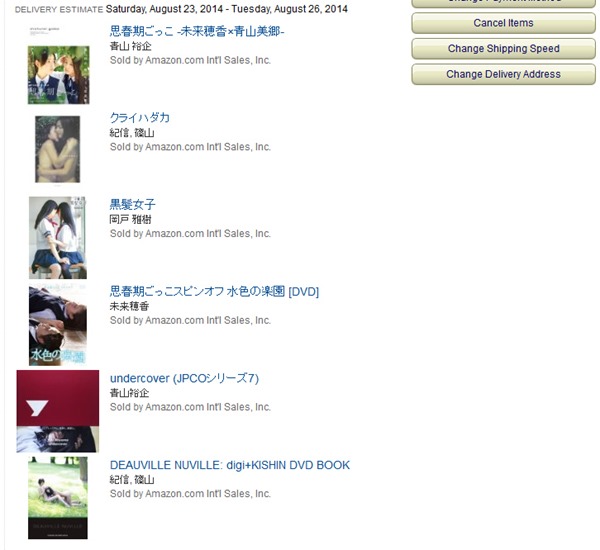Click the Cancel Items button
Image resolution: width=600 pixels, height=550 pixels.
[503, 23]
